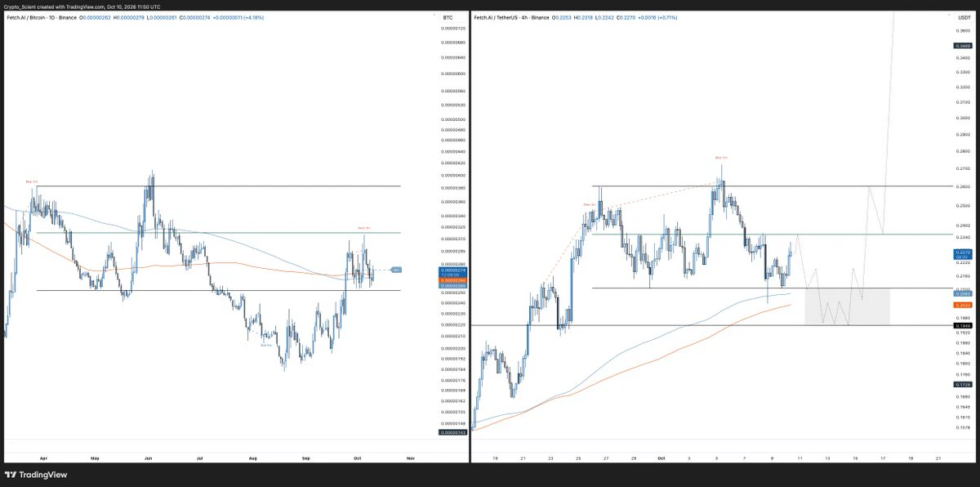
Task: Click the 0.3489 price tag on the USDT axis
Action: pos(961,46)
